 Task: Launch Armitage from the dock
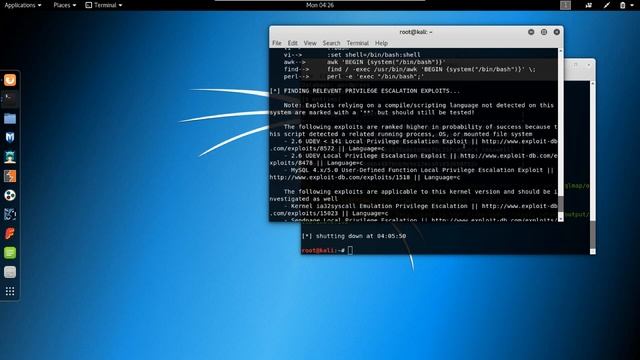pos(10,157)
